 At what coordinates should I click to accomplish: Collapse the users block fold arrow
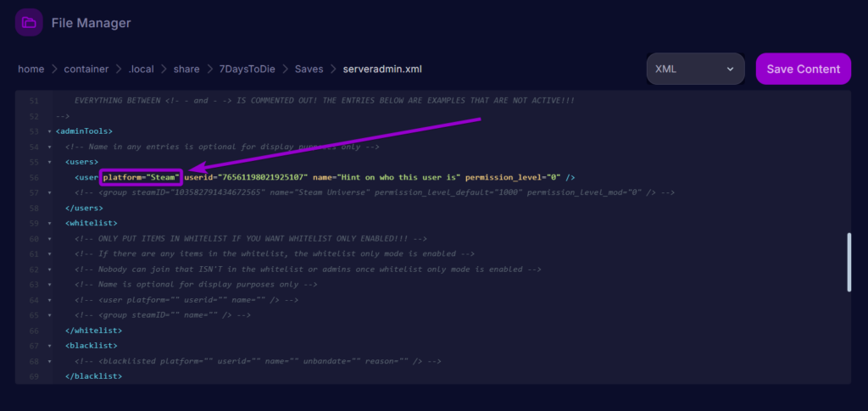click(50, 162)
